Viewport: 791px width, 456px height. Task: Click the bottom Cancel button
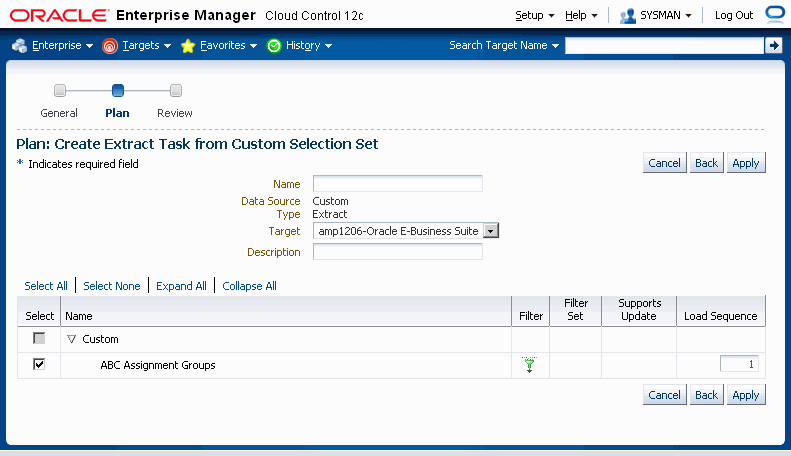664,395
